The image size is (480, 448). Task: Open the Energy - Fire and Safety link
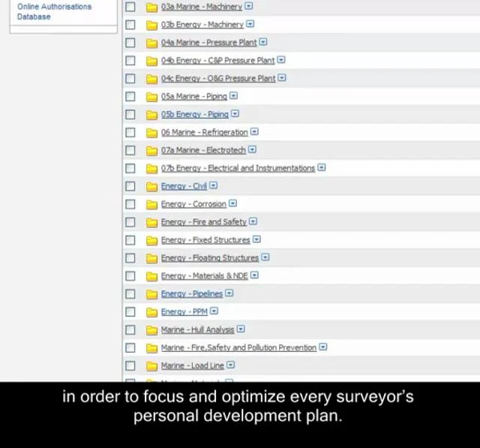coord(203,222)
